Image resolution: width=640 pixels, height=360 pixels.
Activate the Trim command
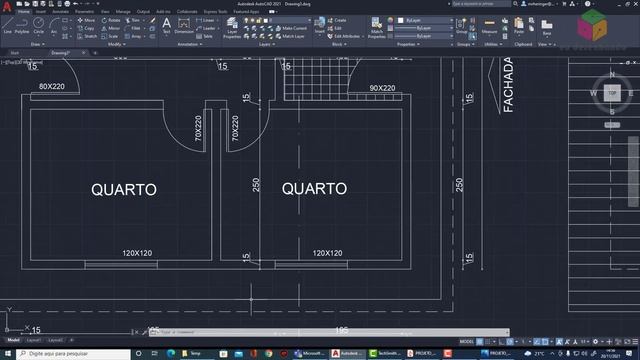pos(133,20)
